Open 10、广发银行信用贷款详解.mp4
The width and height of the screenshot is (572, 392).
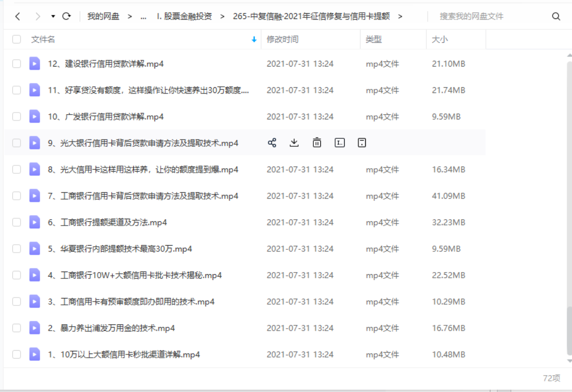coord(106,117)
